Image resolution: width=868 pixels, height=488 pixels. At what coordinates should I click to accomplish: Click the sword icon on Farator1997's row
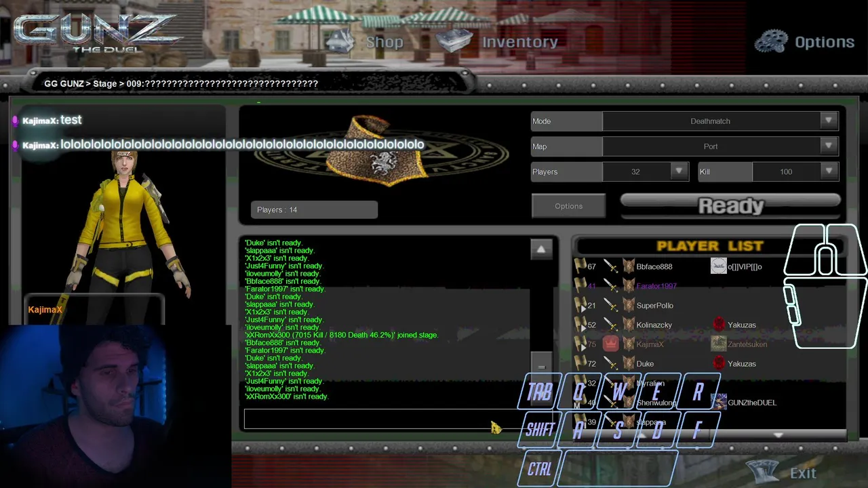click(x=611, y=286)
